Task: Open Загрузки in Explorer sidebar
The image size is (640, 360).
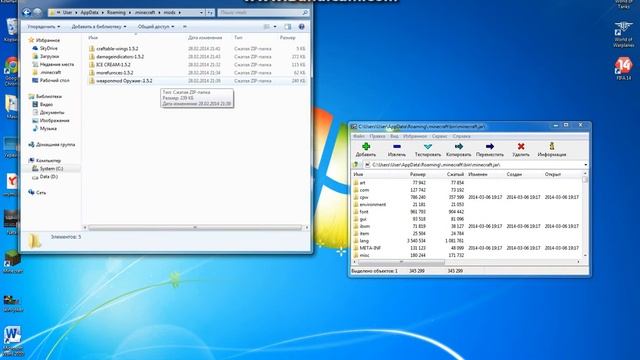Action: tap(49, 56)
